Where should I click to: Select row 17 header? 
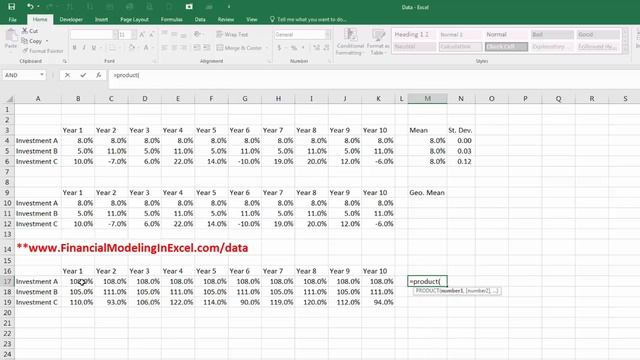pos(7,282)
